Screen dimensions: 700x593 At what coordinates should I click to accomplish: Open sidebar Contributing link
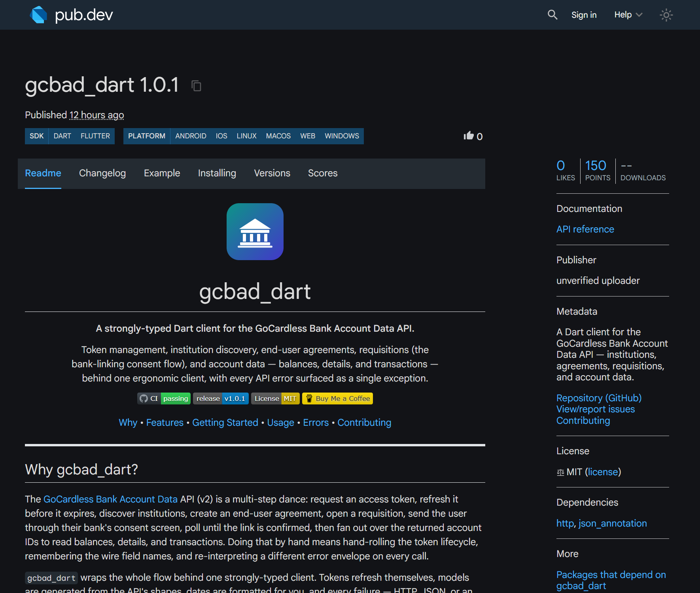[x=583, y=421]
